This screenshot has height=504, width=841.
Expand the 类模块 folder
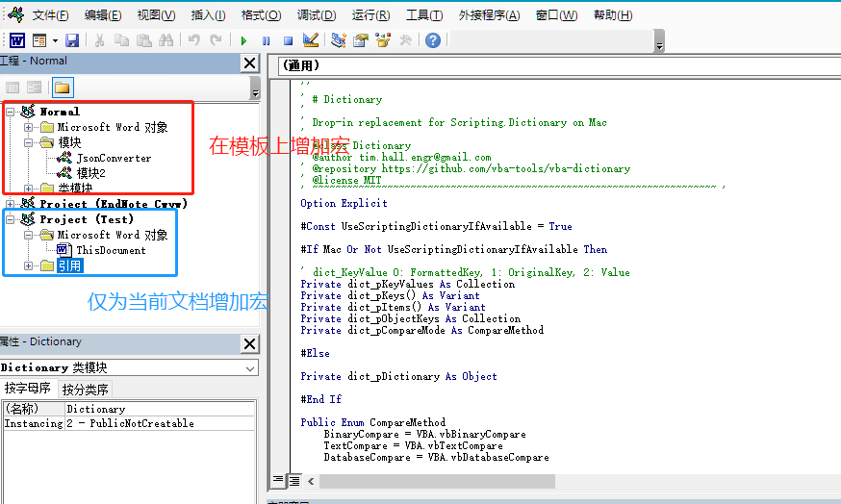pos(28,189)
